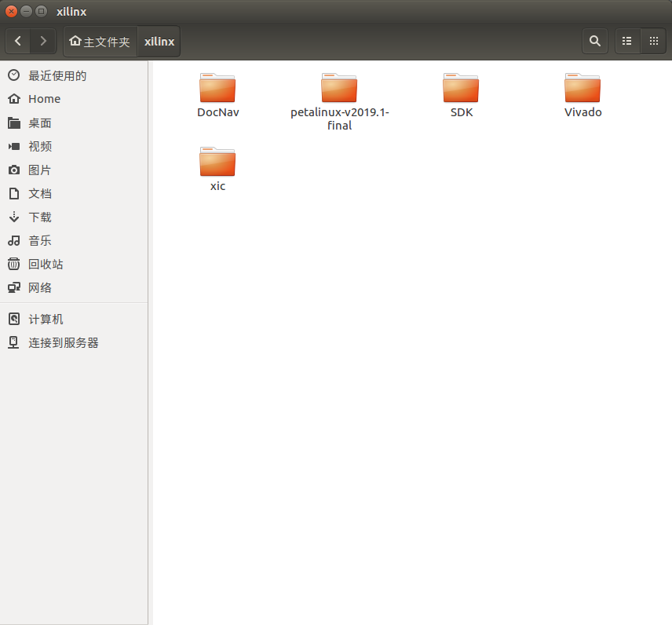
Task: Click the DocNav folder name label
Action: [x=217, y=112]
